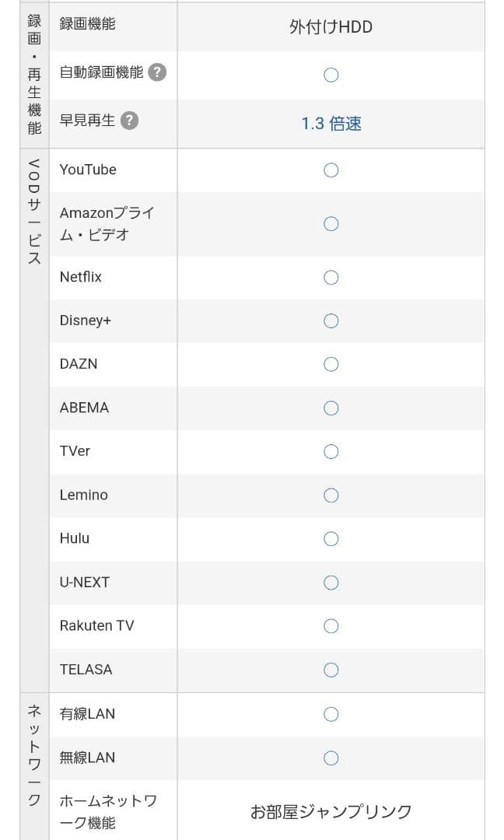Click the 外付けHDD value cell

point(331,27)
